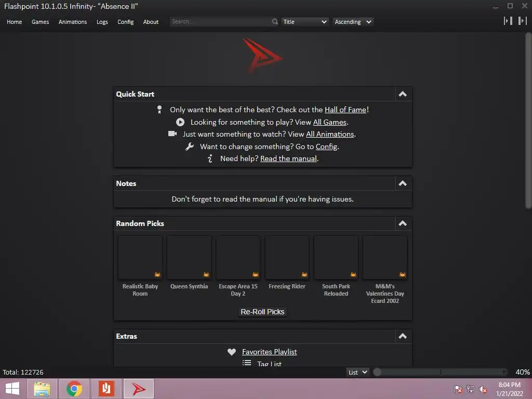Open the List layout dropdown
This screenshot has height=399, width=532.
(358, 372)
